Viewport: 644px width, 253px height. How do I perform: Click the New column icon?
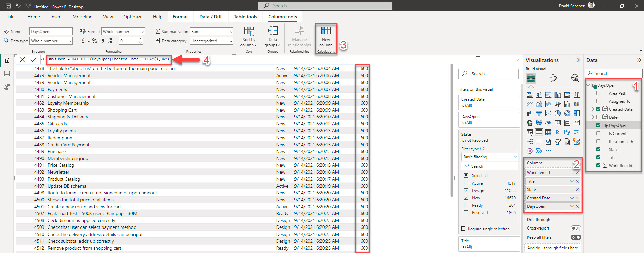[x=326, y=31]
